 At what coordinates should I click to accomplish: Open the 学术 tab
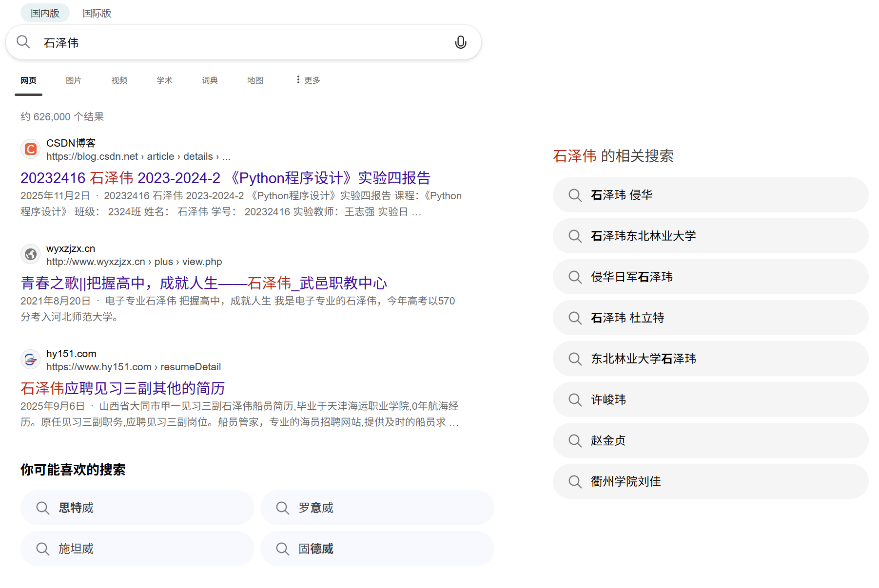[x=164, y=80]
